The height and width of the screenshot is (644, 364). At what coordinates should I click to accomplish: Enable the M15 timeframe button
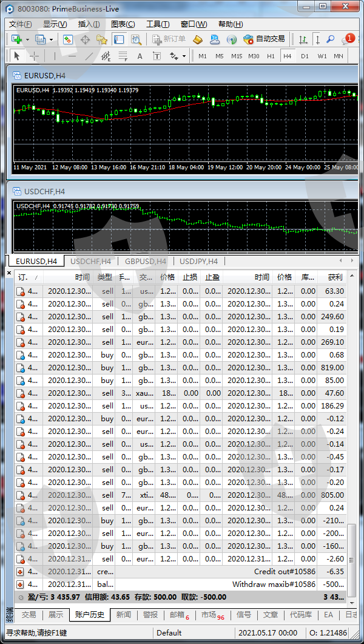click(x=237, y=56)
